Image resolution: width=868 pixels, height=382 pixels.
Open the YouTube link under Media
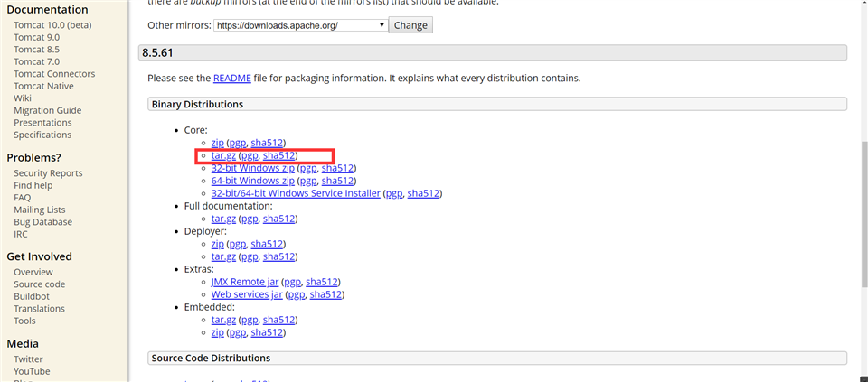tap(32, 371)
